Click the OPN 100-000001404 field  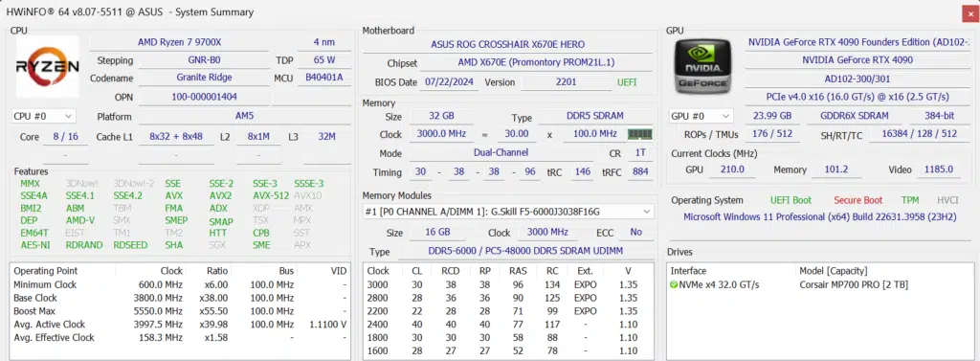pyautogui.click(x=205, y=97)
